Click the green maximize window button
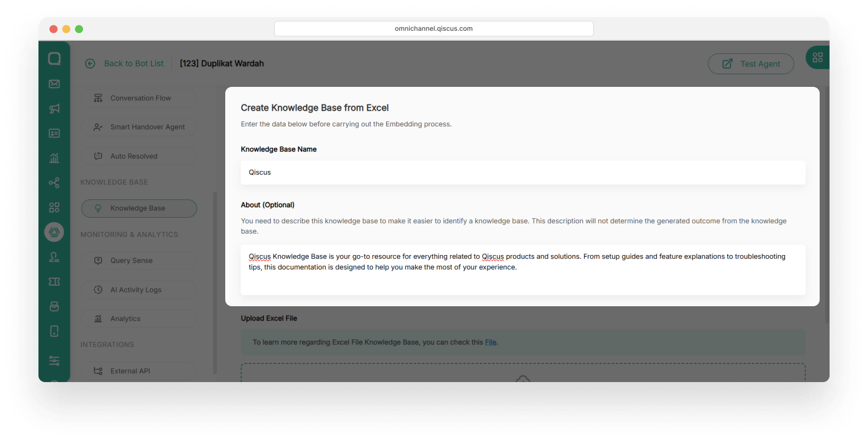The height and width of the screenshot is (442, 868). pyautogui.click(x=79, y=29)
